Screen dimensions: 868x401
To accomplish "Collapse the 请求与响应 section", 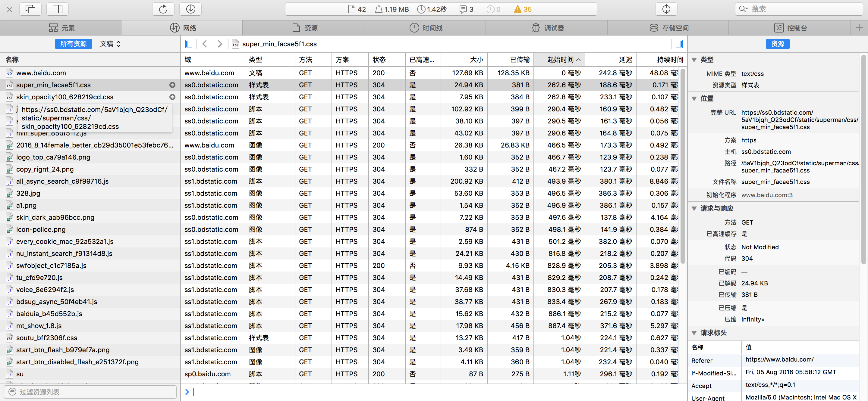I will pyautogui.click(x=694, y=209).
